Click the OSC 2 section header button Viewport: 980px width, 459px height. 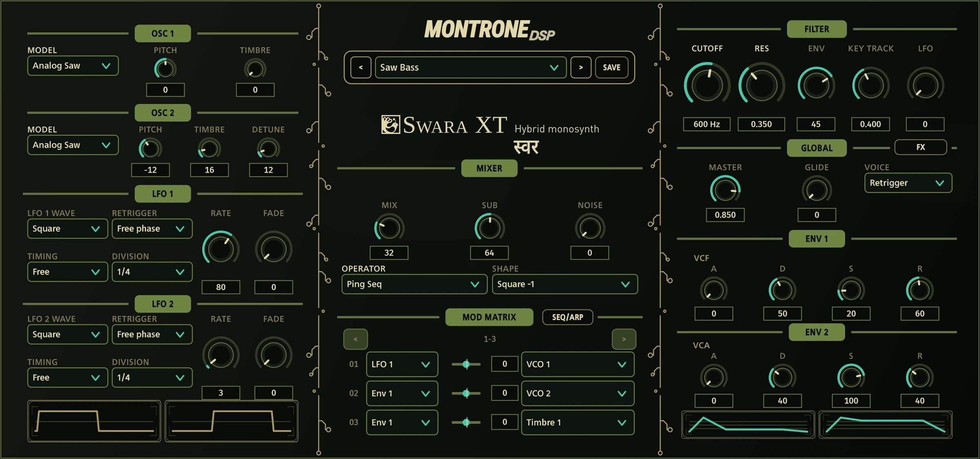coord(163,113)
